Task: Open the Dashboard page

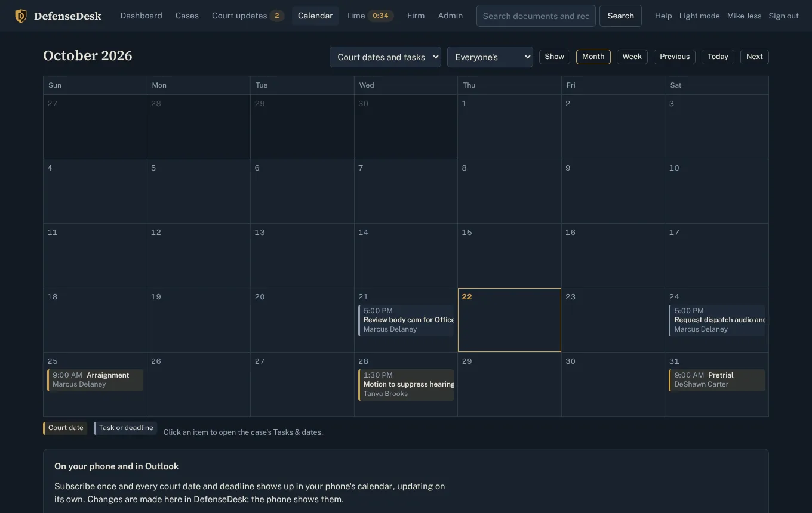Action: tap(141, 16)
